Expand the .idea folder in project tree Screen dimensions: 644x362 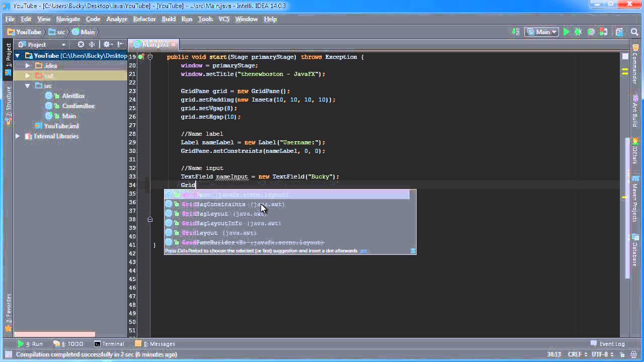(28, 66)
